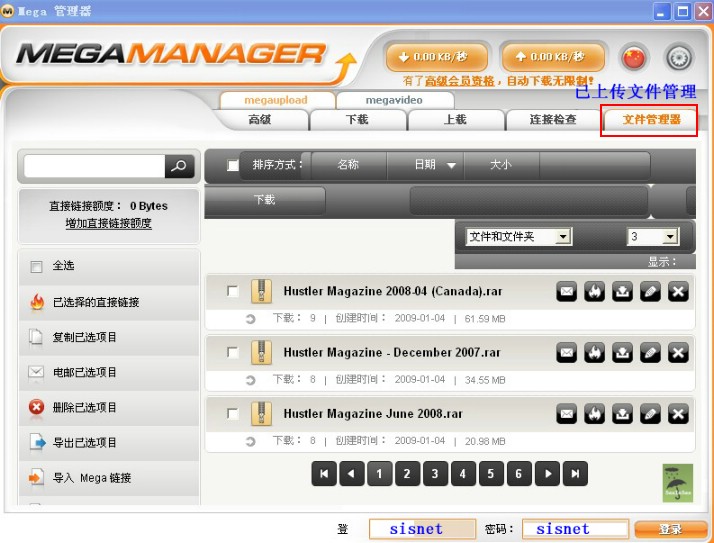714x543 pixels.
Task: Switch to the megavideo tab
Action: [394, 100]
